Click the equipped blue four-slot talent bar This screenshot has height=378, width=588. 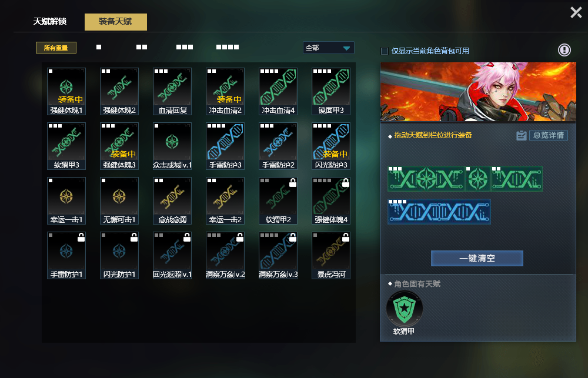(x=439, y=212)
